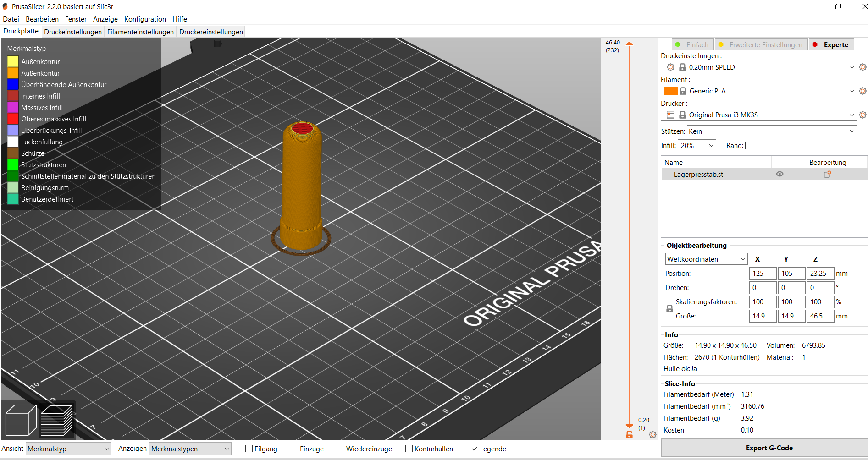
Task: Open the Weltkoordinaten dropdown
Action: click(x=706, y=259)
